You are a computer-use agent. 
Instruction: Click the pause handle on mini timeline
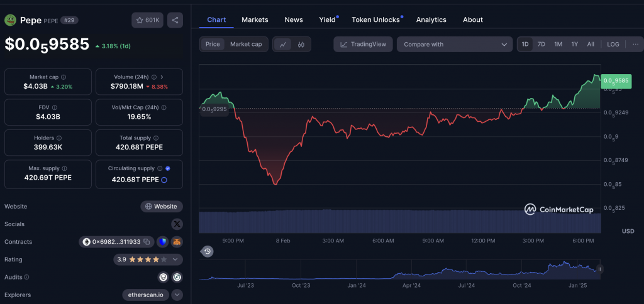[599, 269]
